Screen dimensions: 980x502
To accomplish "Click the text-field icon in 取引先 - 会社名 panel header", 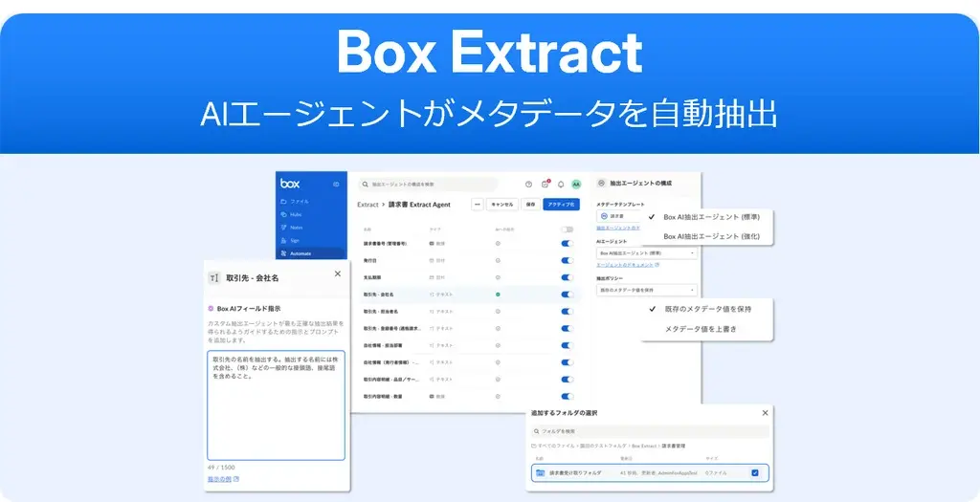I will click(214, 278).
